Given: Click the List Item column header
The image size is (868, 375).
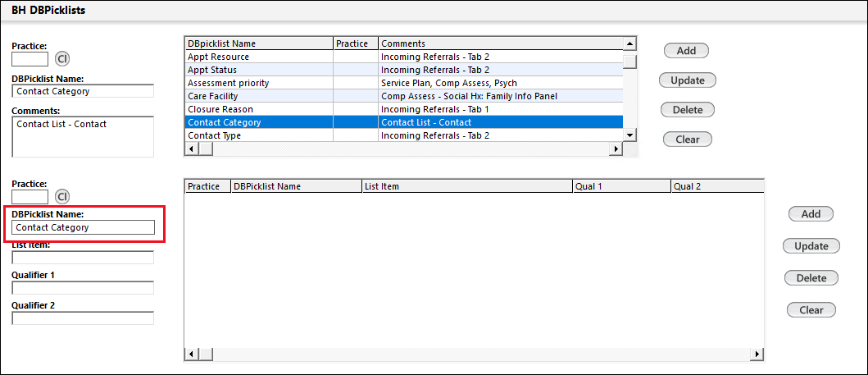Looking at the screenshot, I should pos(466,186).
